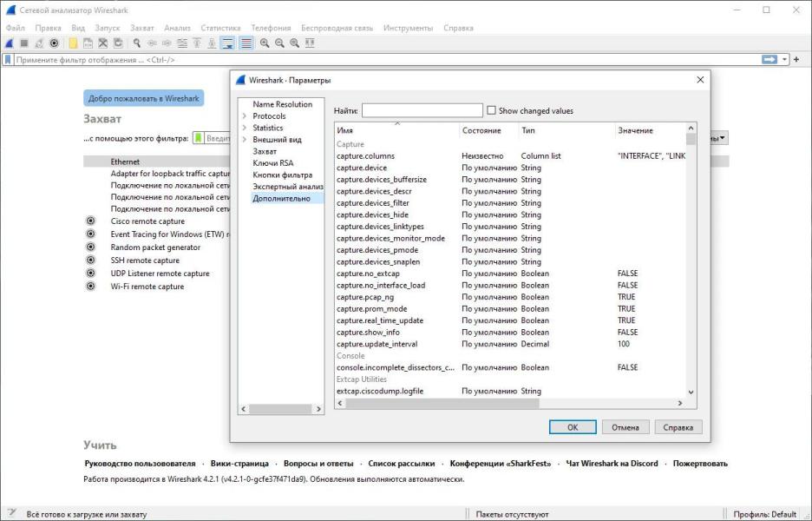The height and width of the screenshot is (521, 812).
Task: Enable the Show changed values checkbox
Action: [x=491, y=110]
